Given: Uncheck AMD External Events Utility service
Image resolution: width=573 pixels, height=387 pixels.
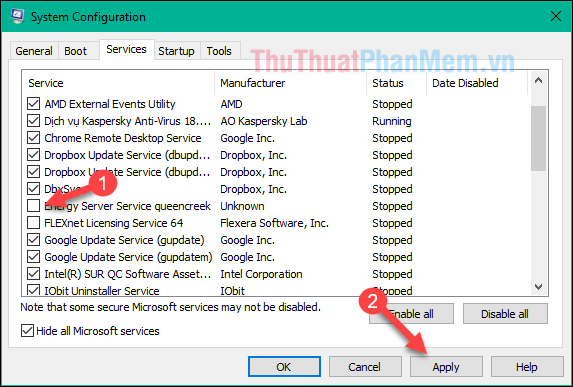Looking at the screenshot, I should click(34, 104).
